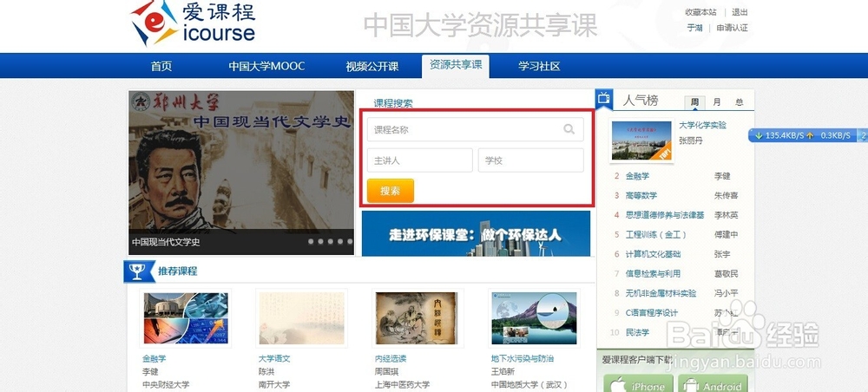Open ranked course 信息检索与利用
Screen dimensions: 868x392
click(653, 274)
